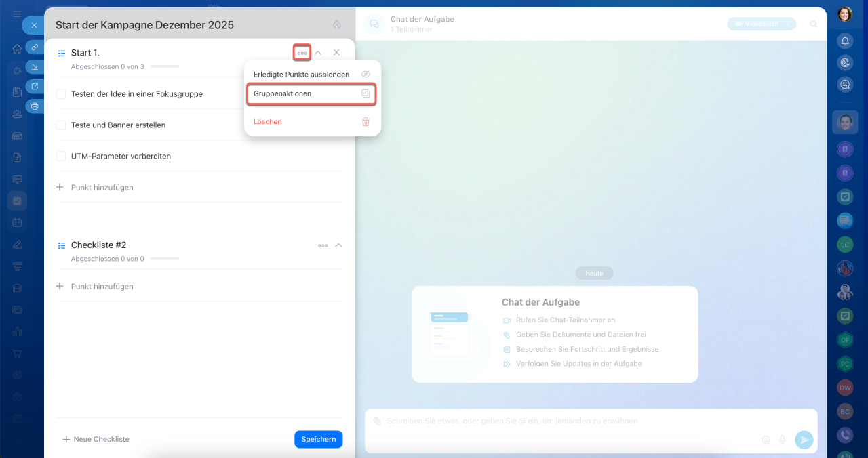
Task: Click the minimize arrow button on panel edge
Action: tap(35, 67)
